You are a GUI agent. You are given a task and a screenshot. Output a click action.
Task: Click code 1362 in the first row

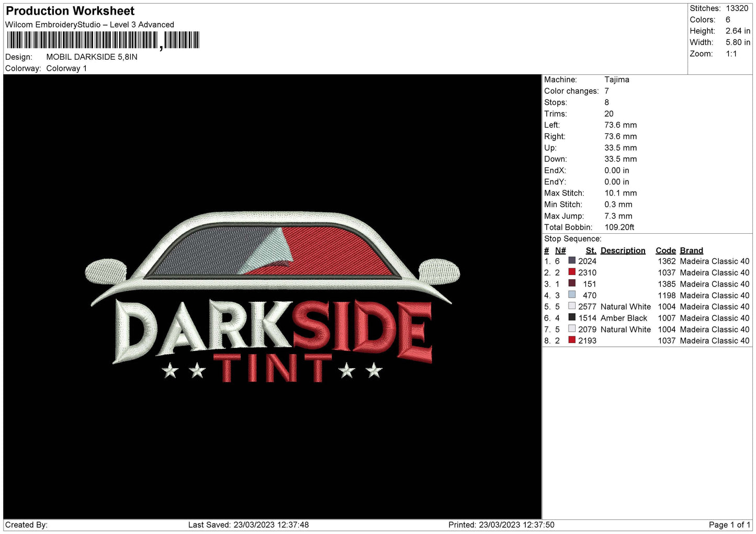[x=667, y=261]
